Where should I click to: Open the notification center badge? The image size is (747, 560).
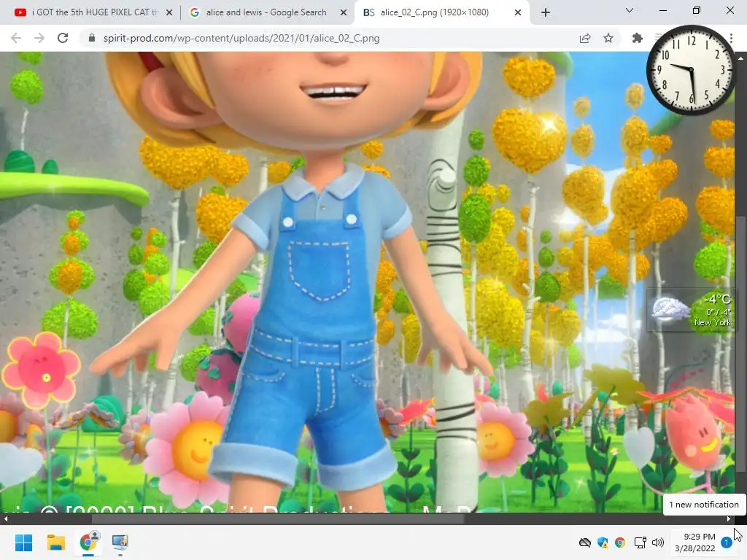[x=727, y=542]
